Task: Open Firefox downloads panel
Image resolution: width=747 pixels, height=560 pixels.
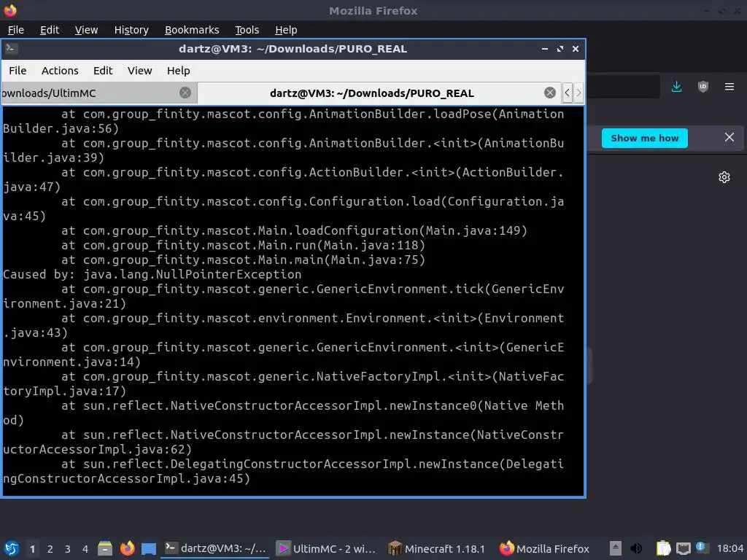Action: 676,87
